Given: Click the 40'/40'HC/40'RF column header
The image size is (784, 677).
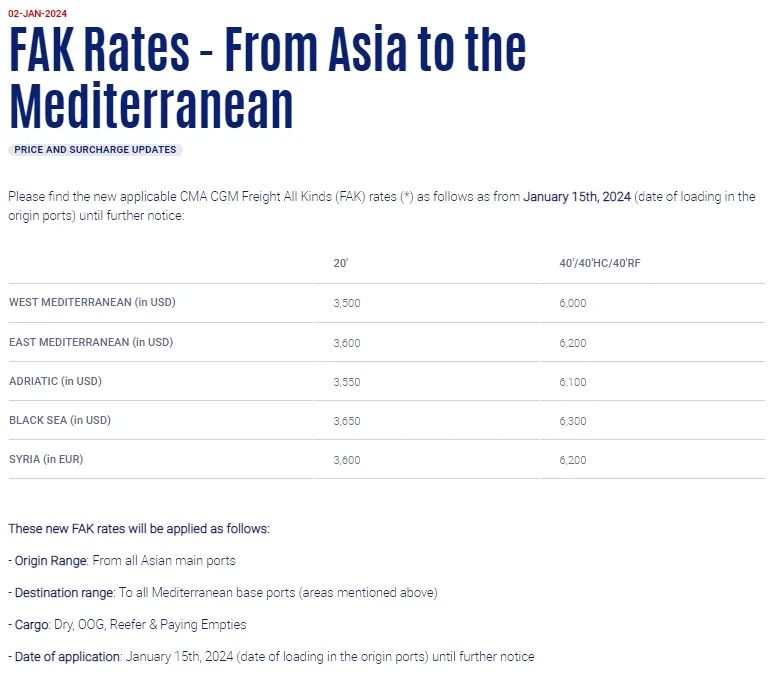Looking at the screenshot, I should [600, 264].
